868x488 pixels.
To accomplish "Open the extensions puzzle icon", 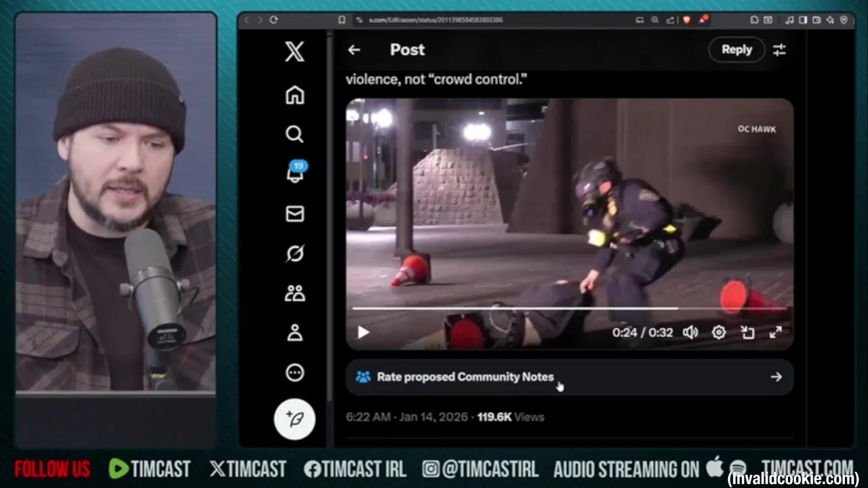I will coord(755,20).
